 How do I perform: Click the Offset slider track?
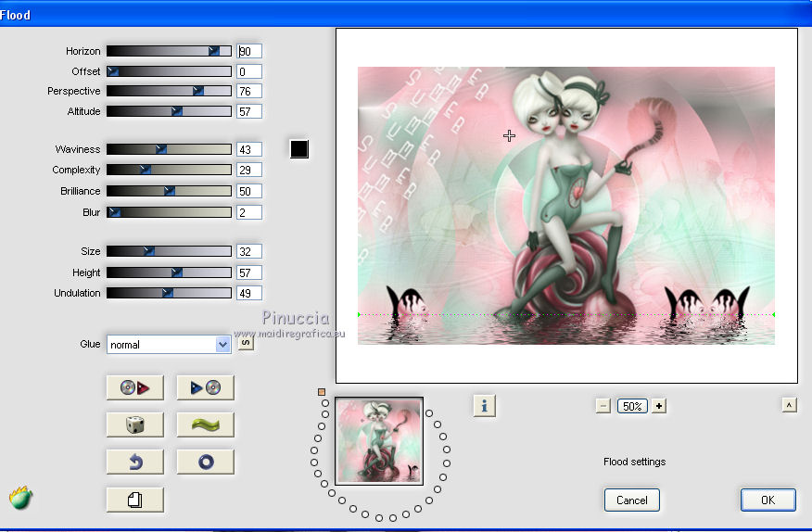tap(169, 71)
